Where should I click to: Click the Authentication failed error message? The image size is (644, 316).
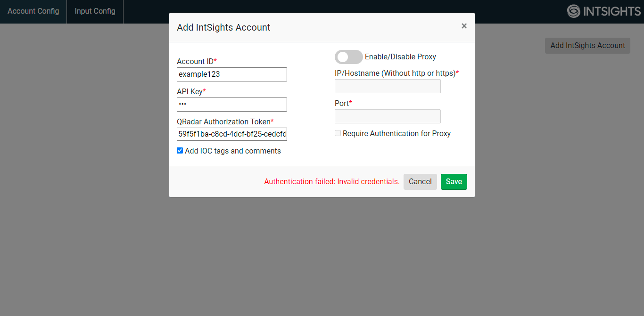(x=332, y=182)
